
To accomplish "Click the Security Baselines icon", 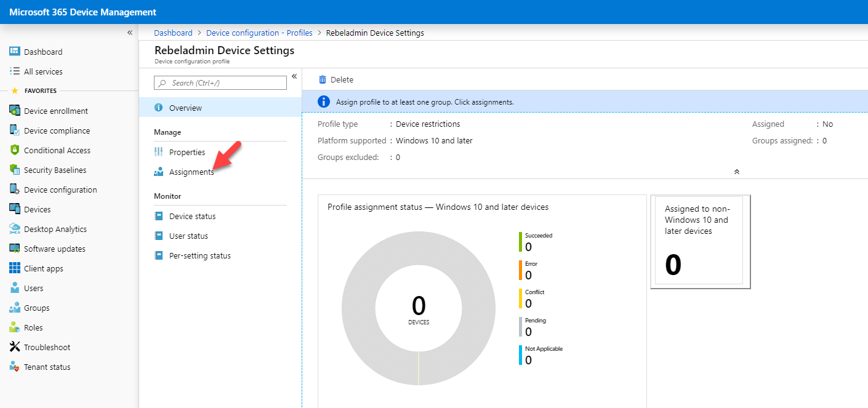I will (15, 170).
